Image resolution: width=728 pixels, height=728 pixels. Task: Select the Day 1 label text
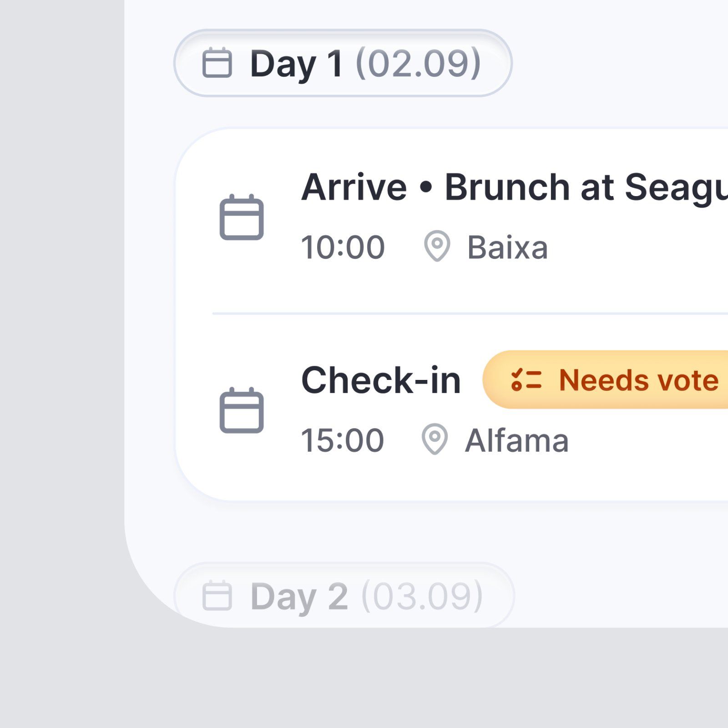pyautogui.click(x=296, y=64)
